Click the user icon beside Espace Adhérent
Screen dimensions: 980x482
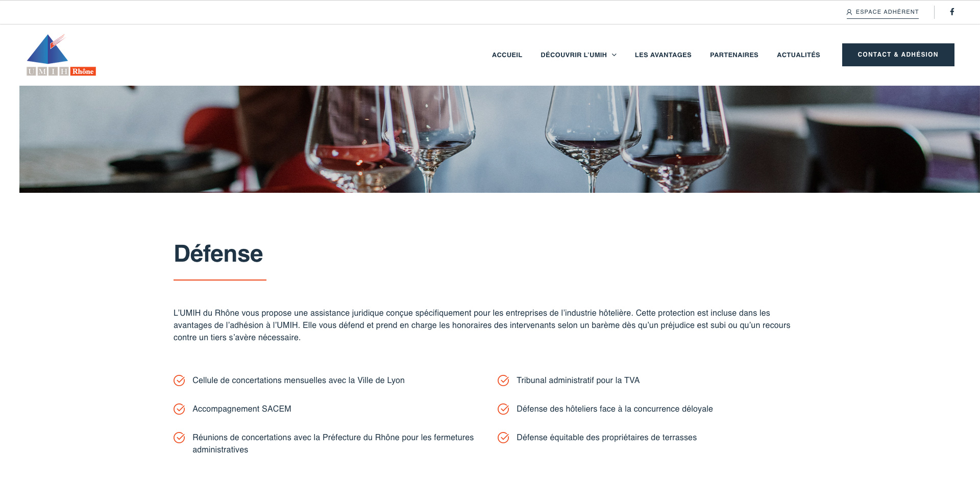click(849, 12)
